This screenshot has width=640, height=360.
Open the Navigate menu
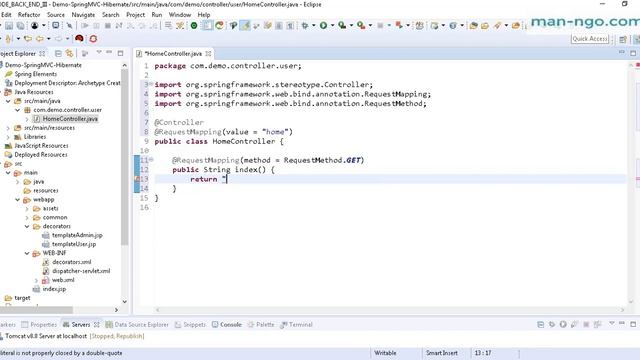83,15
